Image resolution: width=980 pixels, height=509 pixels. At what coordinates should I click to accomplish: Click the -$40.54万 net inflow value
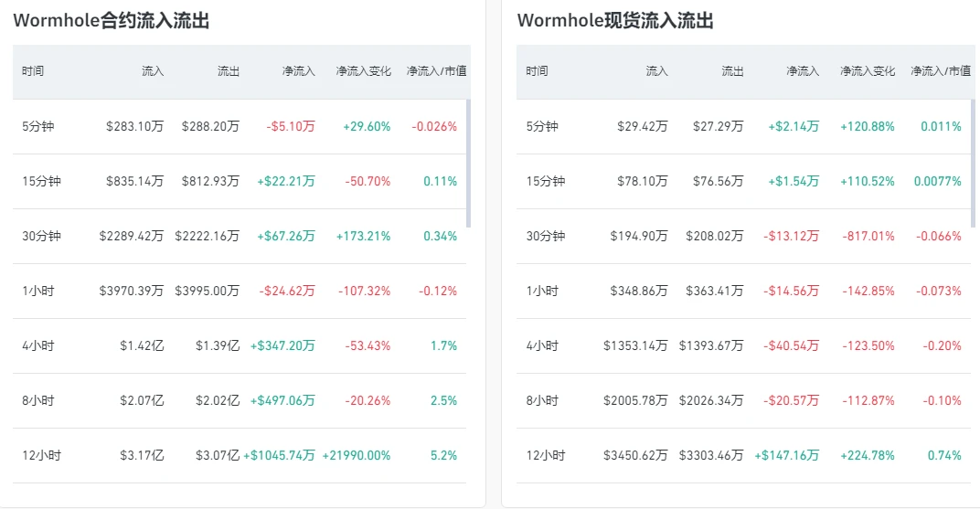pyautogui.click(x=792, y=346)
